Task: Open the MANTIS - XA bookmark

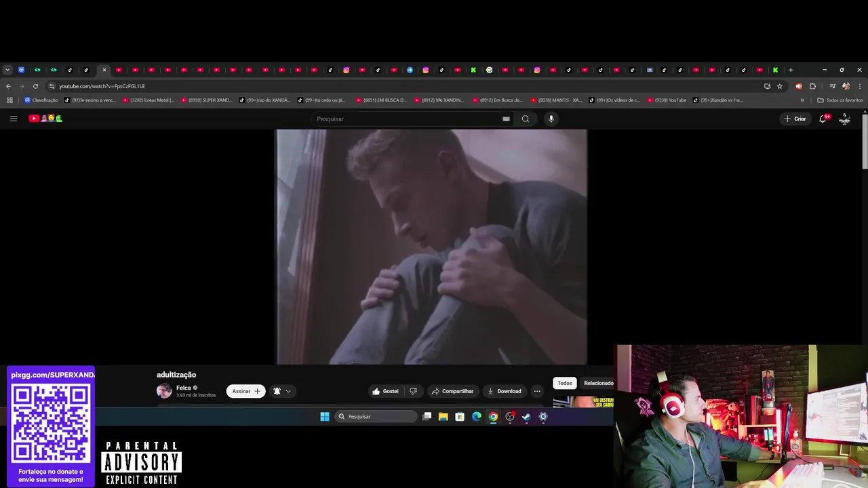Action: coord(556,100)
